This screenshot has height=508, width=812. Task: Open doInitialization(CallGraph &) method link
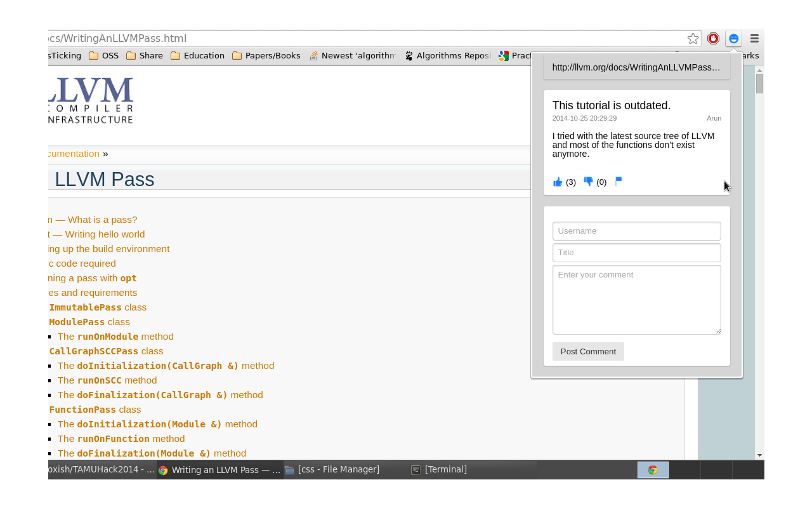point(166,366)
